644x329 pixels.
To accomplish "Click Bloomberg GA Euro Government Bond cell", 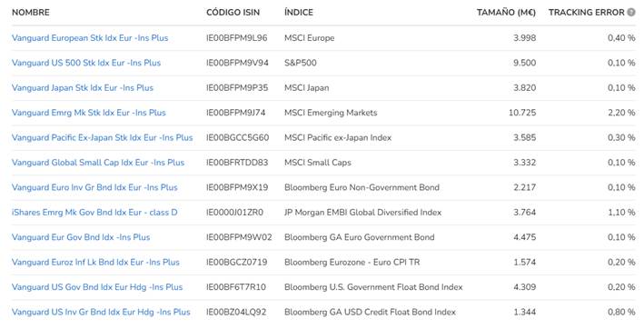I will [360, 237].
